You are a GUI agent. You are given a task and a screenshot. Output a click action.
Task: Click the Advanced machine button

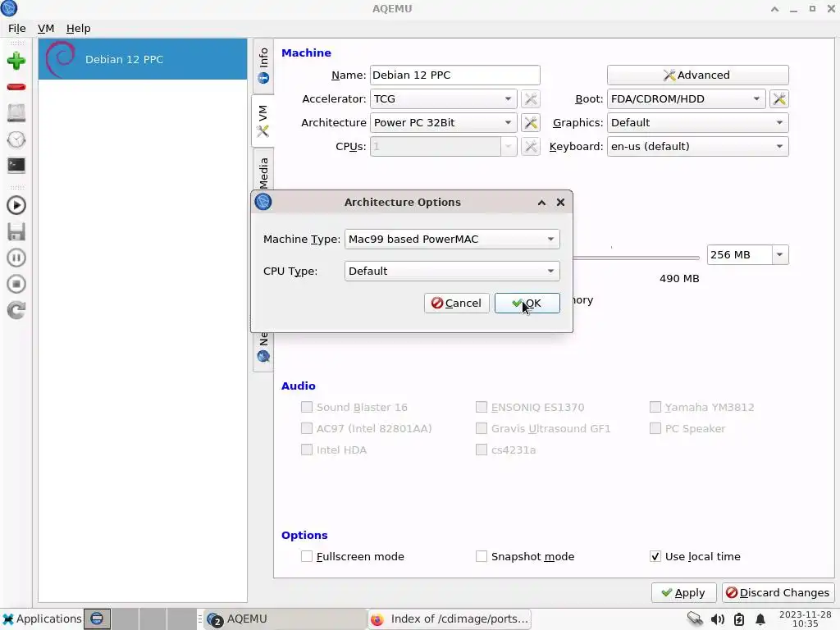point(697,75)
